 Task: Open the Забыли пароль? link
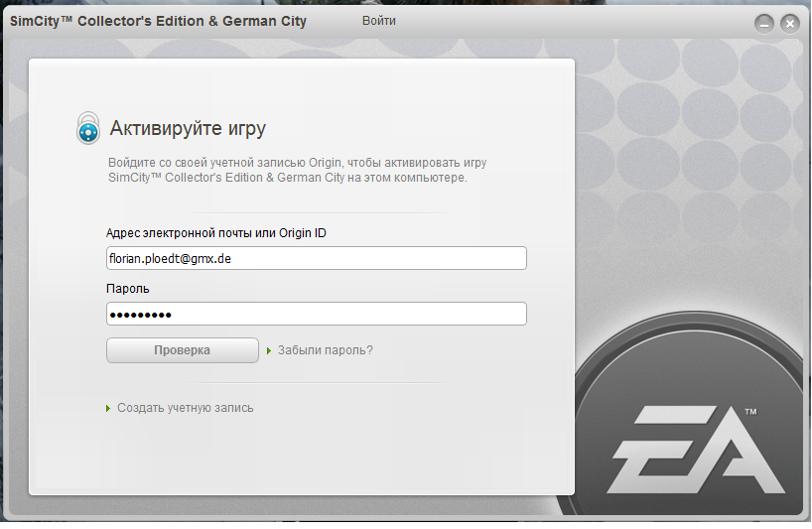pos(326,350)
